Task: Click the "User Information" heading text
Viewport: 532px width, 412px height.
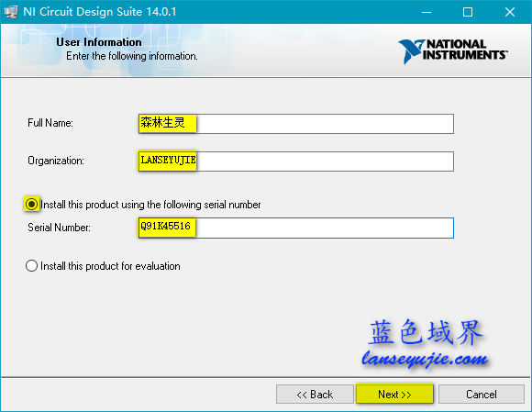Action: [99, 42]
